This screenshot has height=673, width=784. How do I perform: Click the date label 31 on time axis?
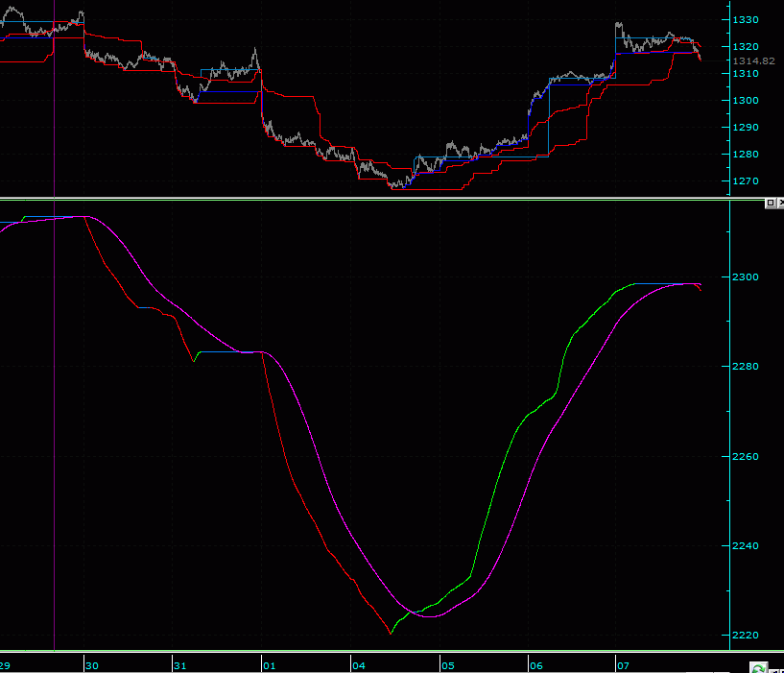(180, 666)
